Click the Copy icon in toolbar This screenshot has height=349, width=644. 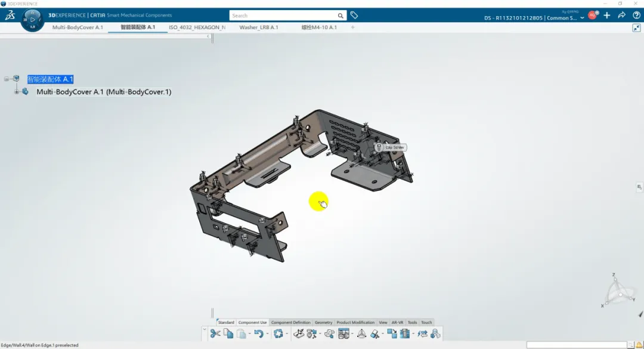pyautogui.click(x=228, y=334)
